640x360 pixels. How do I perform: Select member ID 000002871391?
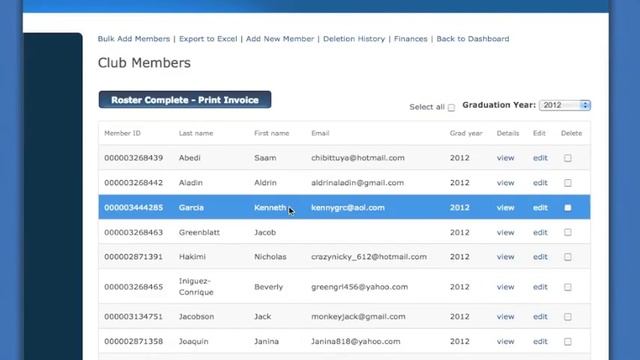tap(133, 257)
